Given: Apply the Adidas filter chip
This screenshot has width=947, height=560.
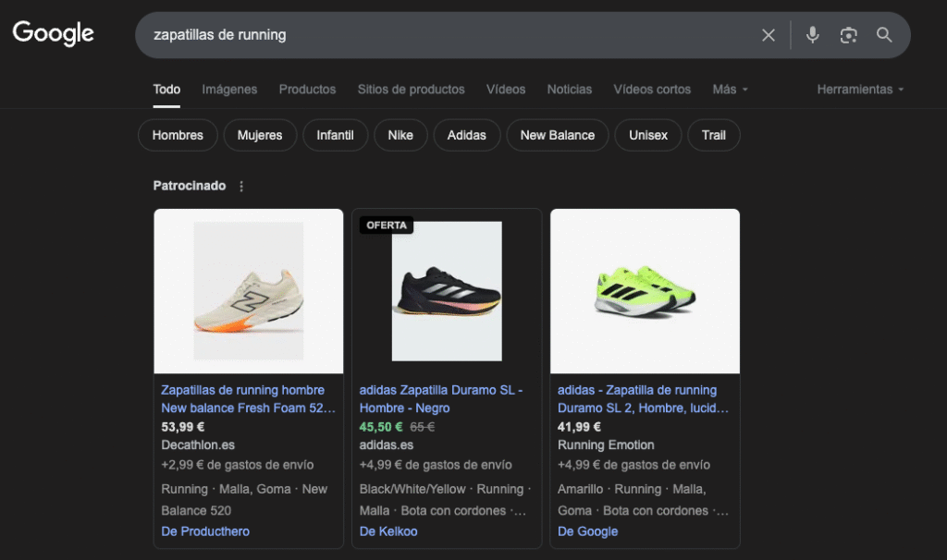Looking at the screenshot, I should [x=466, y=135].
